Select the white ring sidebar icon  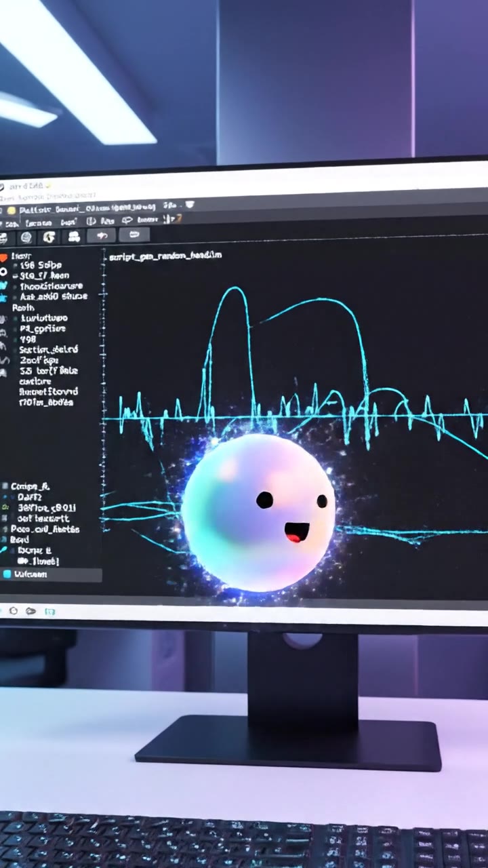3,271
